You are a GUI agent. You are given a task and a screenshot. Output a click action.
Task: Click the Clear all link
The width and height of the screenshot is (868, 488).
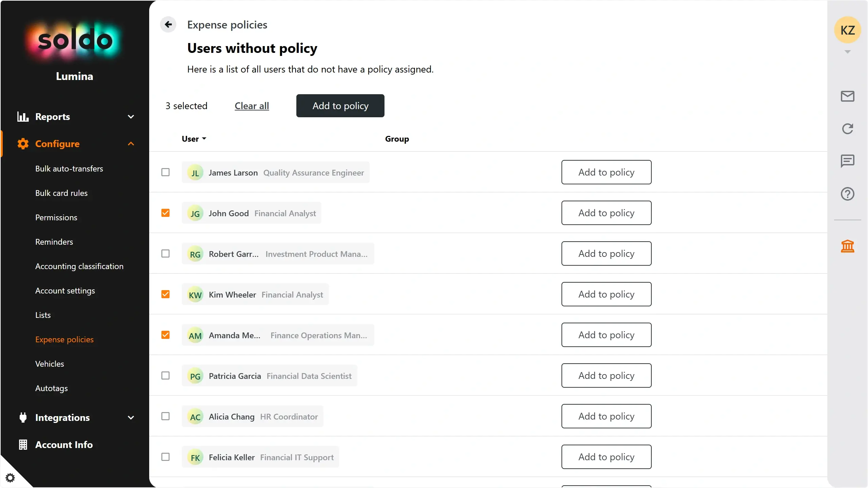tap(252, 106)
